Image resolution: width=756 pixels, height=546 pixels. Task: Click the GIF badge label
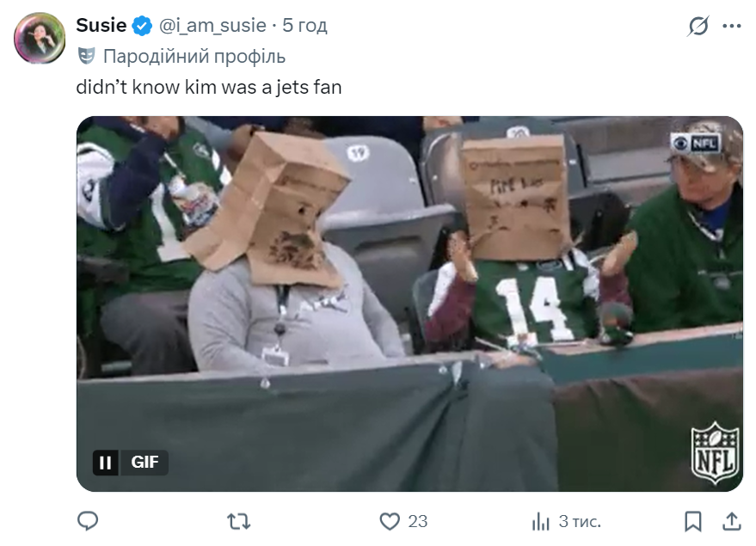144,463
